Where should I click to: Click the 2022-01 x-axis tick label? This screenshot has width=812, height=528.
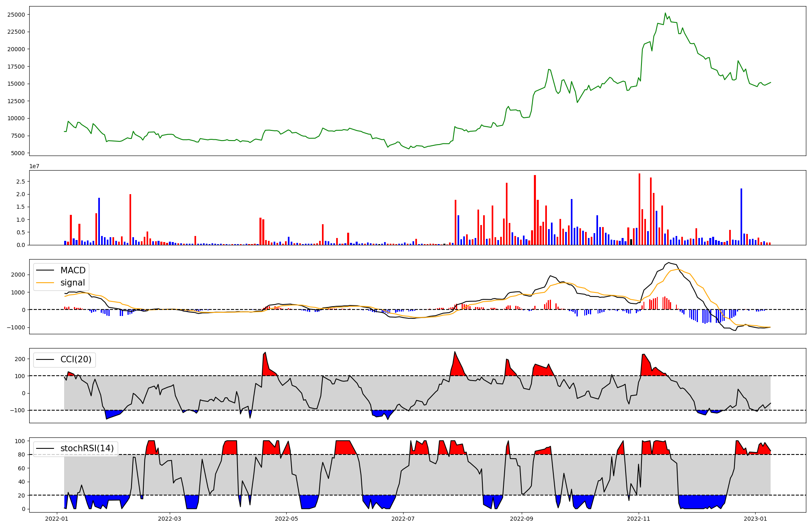point(56,518)
